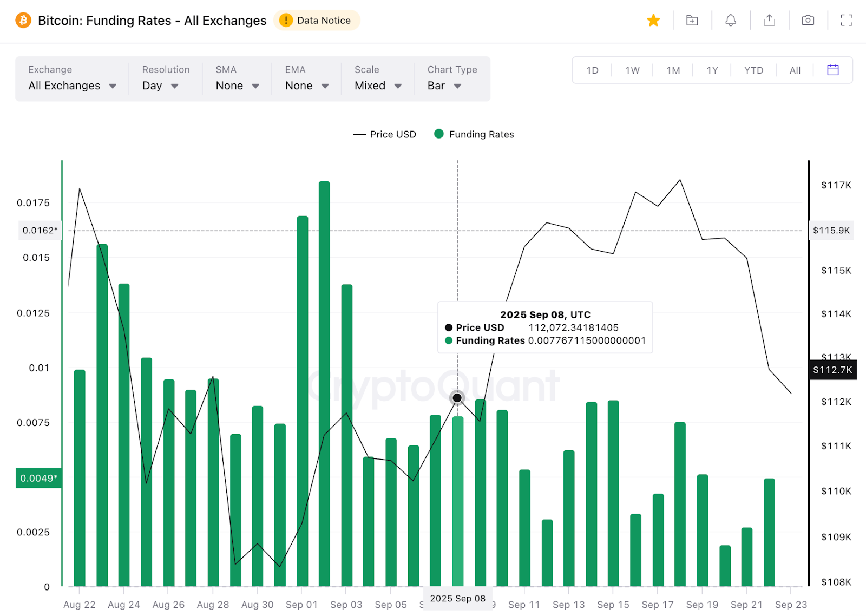Open the alert bell icon
Viewport: 866px width, 616px height.
tap(731, 21)
